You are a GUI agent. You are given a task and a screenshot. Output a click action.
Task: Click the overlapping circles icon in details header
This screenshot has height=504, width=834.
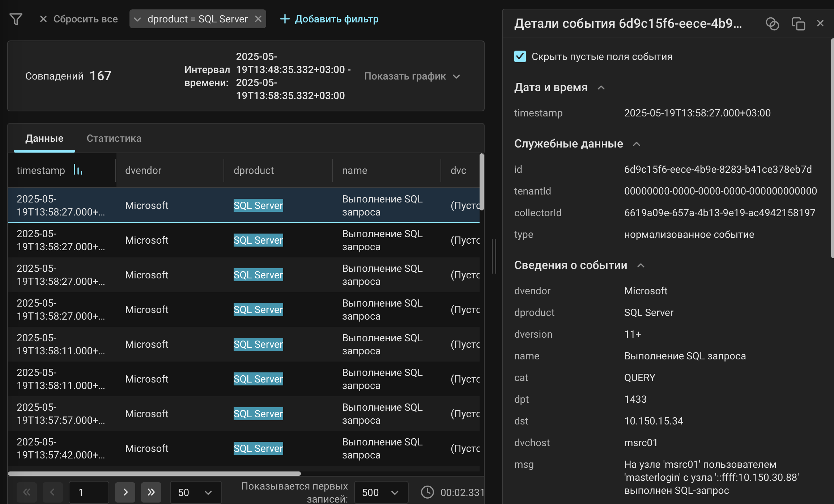(772, 24)
